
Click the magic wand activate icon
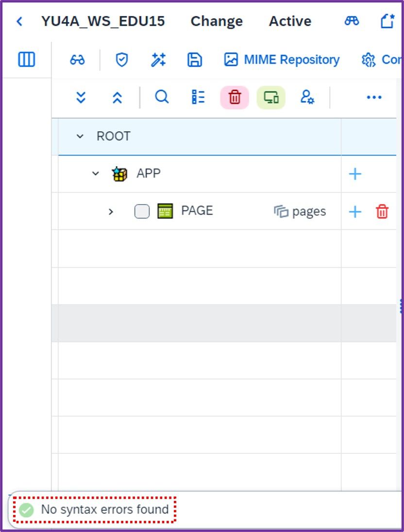pyautogui.click(x=158, y=60)
